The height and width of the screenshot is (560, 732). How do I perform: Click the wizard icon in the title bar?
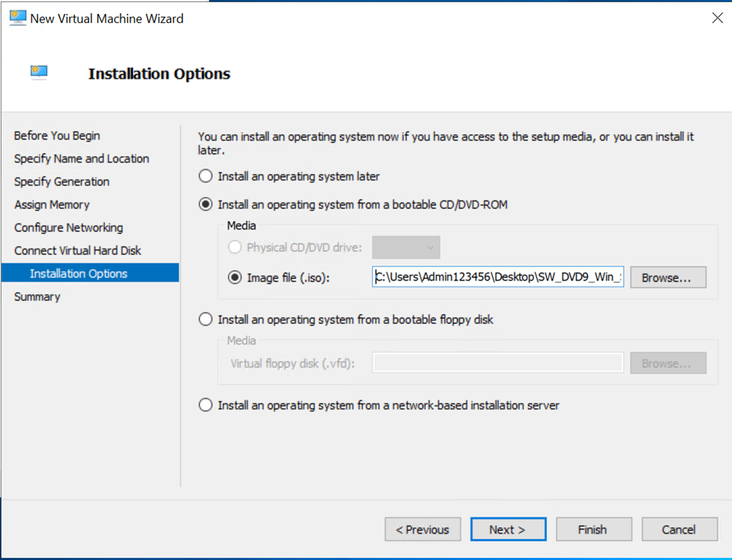(x=16, y=17)
